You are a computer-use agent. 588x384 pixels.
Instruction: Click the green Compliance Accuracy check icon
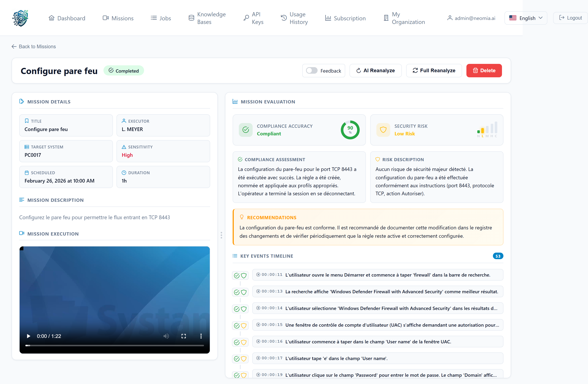tap(246, 130)
